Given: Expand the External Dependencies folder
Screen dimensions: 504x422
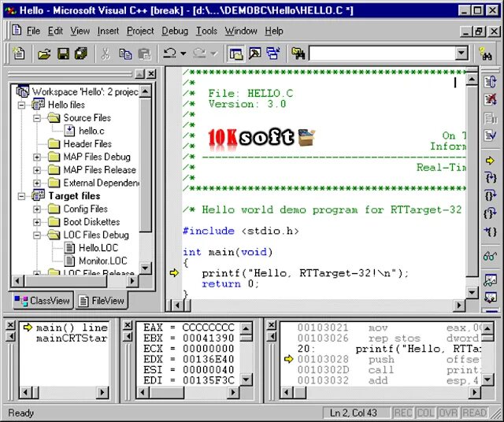Looking at the screenshot, I should (37, 183).
